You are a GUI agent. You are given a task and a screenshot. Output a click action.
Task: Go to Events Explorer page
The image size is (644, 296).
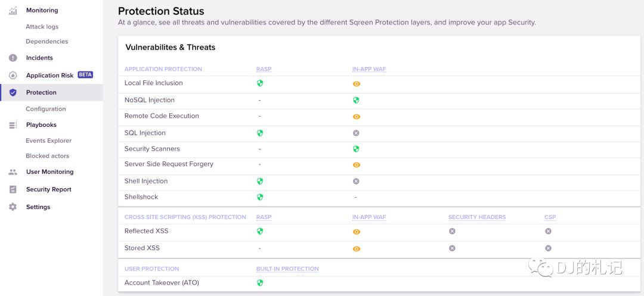click(48, 141)
